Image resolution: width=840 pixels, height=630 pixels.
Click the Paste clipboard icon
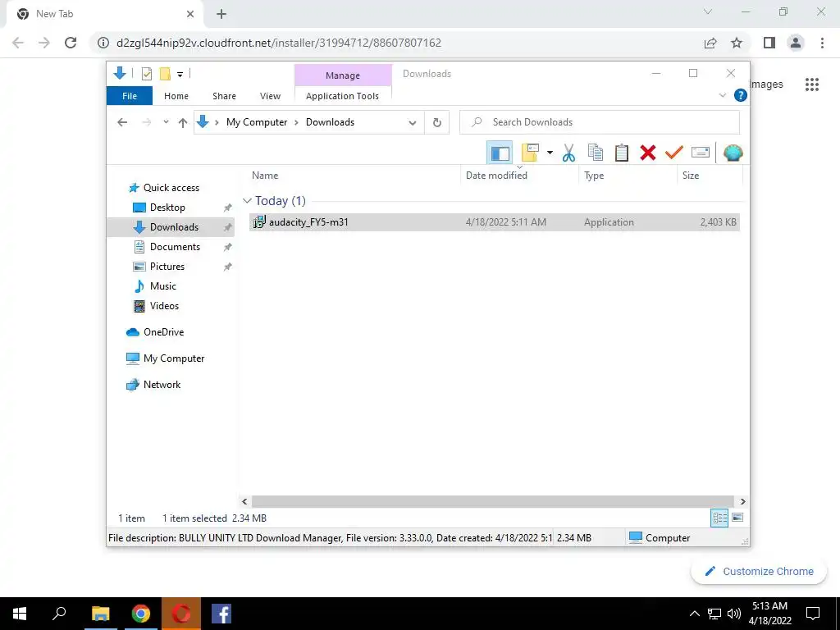[621, 153]
